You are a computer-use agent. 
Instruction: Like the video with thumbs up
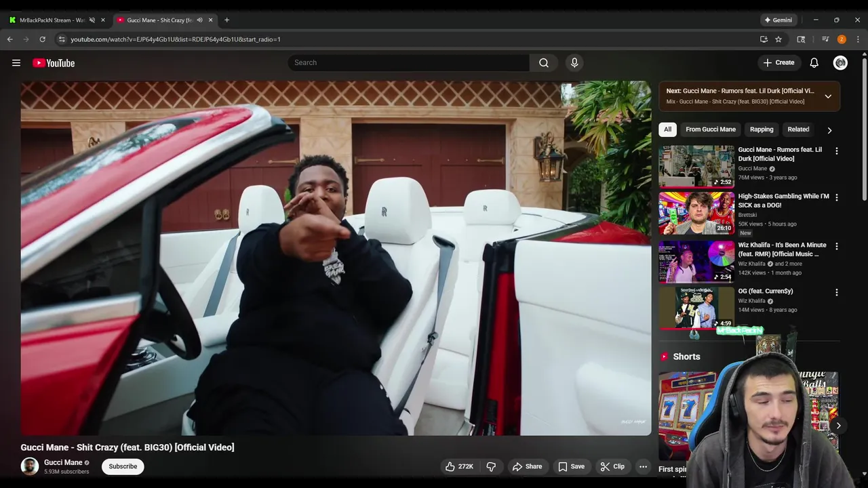click(x=458, y=466)
